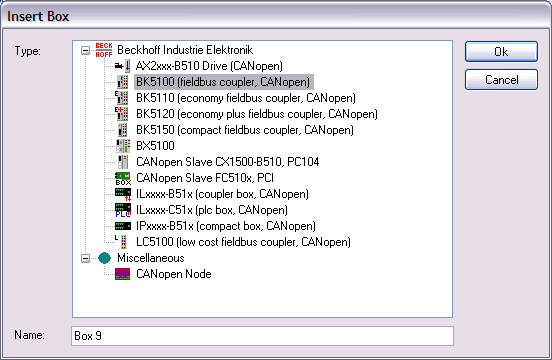Select the 'Miscellaneous' group label
The image size is (552, 360).
(x=151, y=258)
